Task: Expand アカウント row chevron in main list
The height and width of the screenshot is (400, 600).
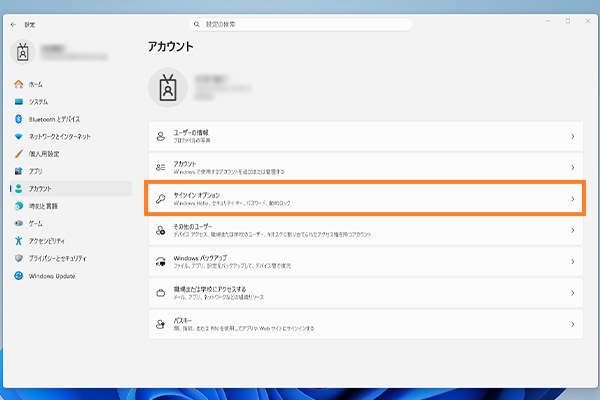Action: pos(572,168)
